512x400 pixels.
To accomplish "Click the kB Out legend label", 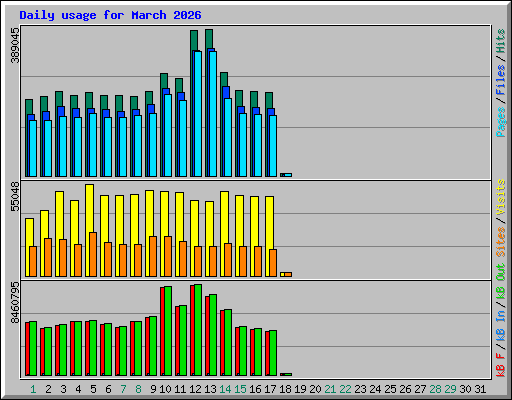I will pos(501,282).
